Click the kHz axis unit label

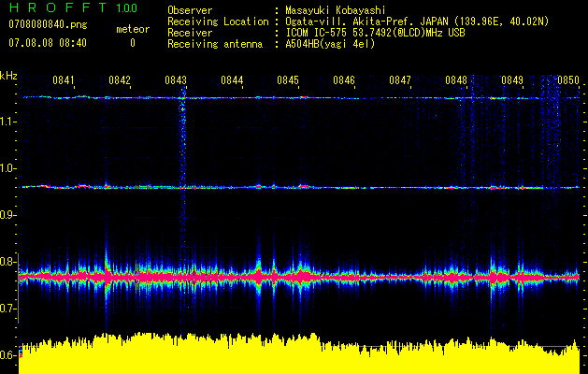point(9,75)
